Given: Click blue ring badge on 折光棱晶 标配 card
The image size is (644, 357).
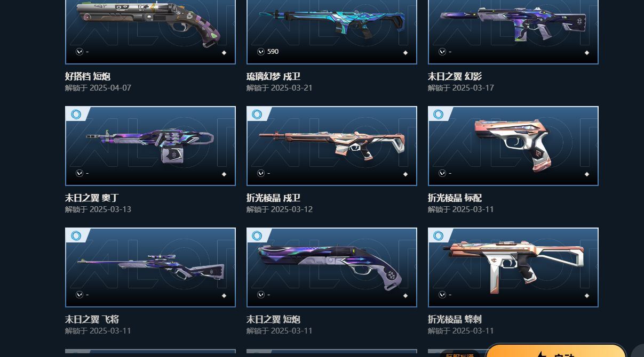Looking at the screenshot, I should point(438,114).
